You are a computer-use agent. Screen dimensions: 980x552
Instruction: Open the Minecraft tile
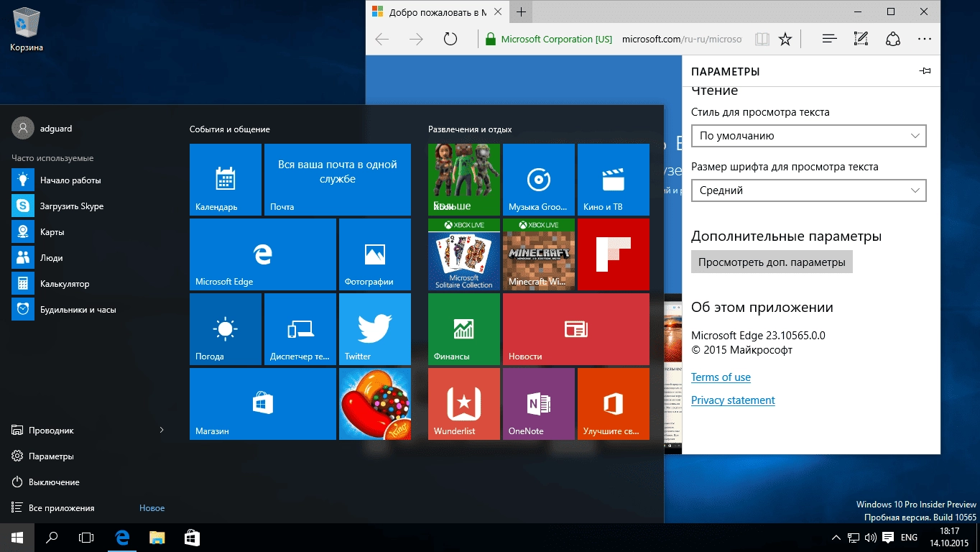(539, 254)
